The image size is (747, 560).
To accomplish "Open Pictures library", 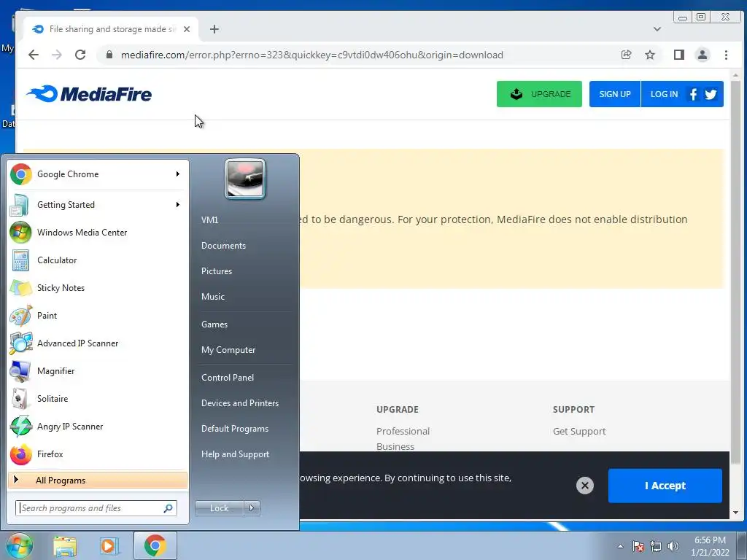I will (x=217, y=271).
